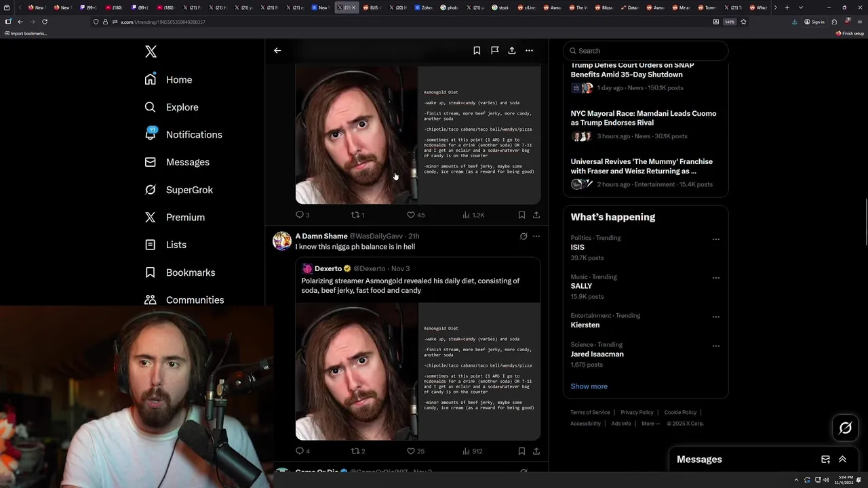The image size is (868, 488).
Task: Share the post with 25 likes
Action: (x=536, y=451)
